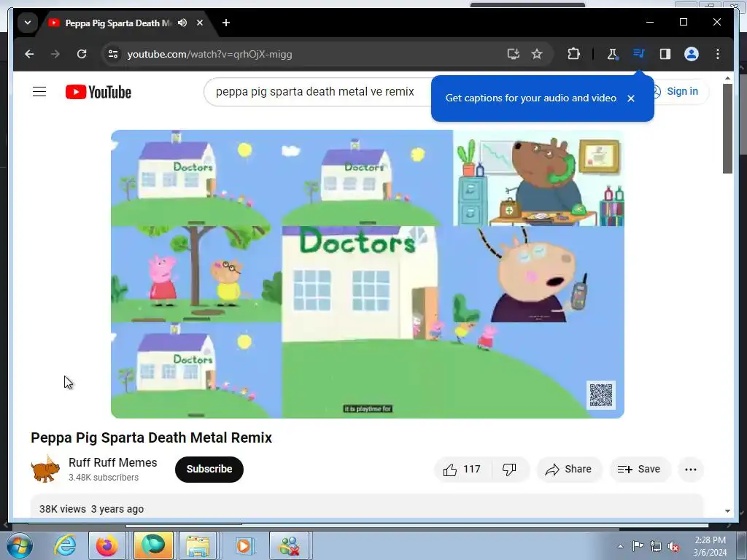Open the Chrome profile avatar
The image size is (747, 560).
pyautogui.click(x=692, y=54)
